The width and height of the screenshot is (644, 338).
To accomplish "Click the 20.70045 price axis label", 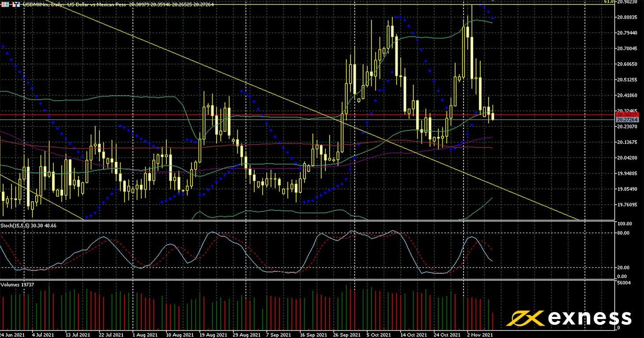I will (x=627, y=48).
